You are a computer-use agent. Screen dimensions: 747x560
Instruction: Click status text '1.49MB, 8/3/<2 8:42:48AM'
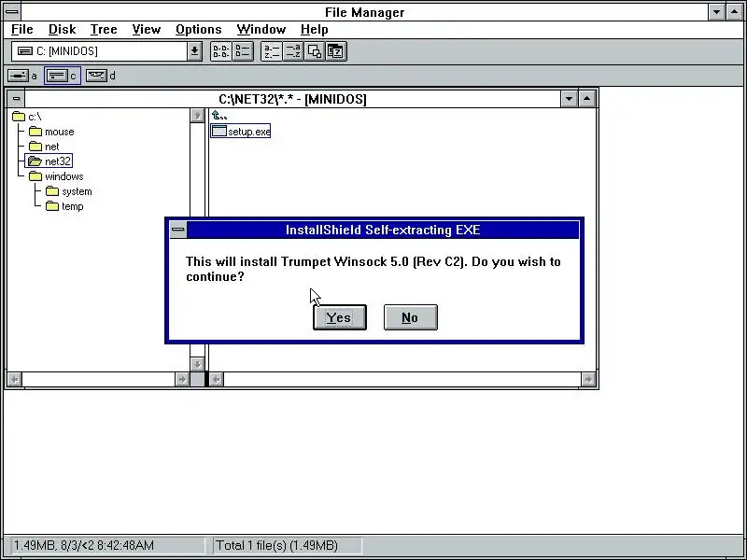click(84, 545)
